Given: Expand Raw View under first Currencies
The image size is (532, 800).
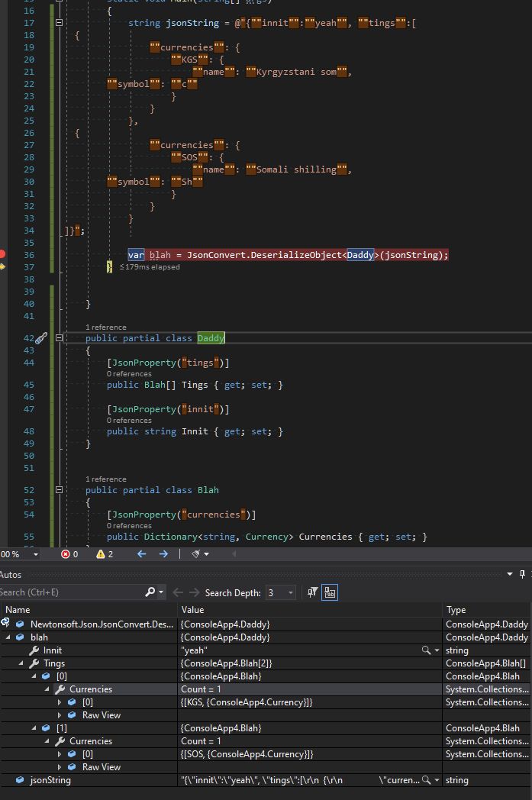Looking at the screenshot, I should [x=60, y=715].
